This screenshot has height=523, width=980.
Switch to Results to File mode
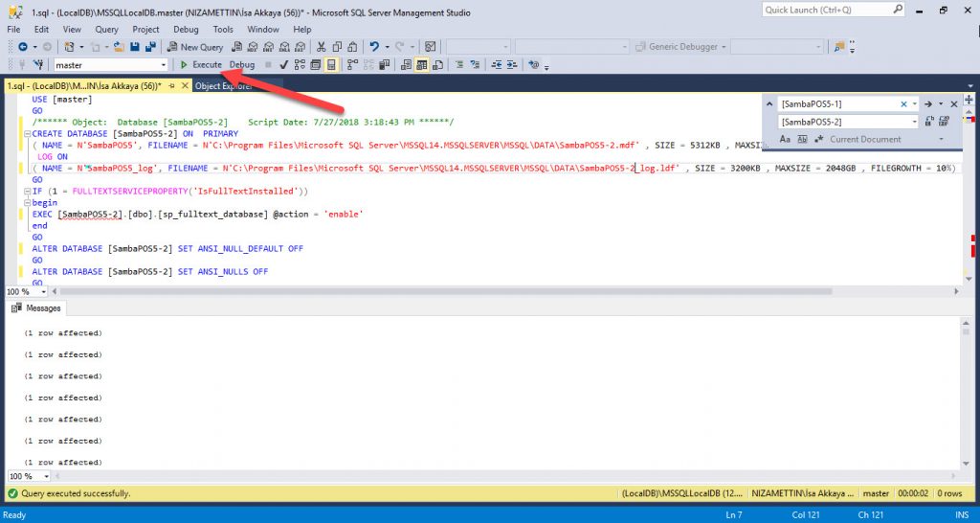coord(437,64)
